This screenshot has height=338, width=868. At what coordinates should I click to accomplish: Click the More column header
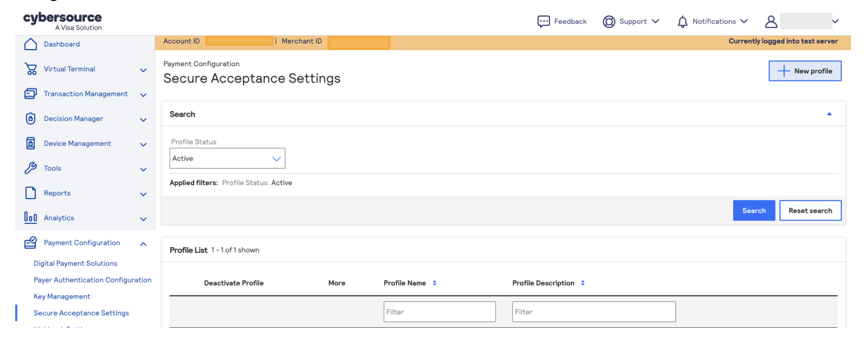(337, 283)
